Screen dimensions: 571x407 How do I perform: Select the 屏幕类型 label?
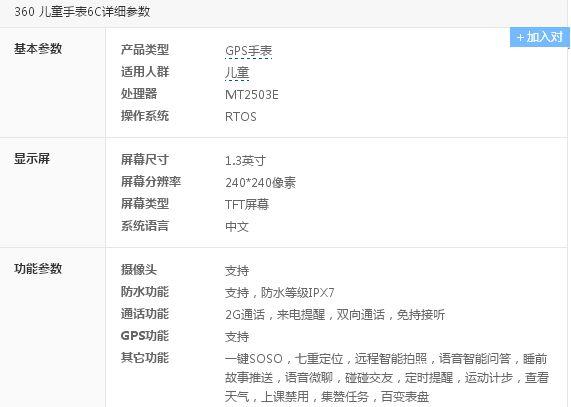click(x=145, y=204)
